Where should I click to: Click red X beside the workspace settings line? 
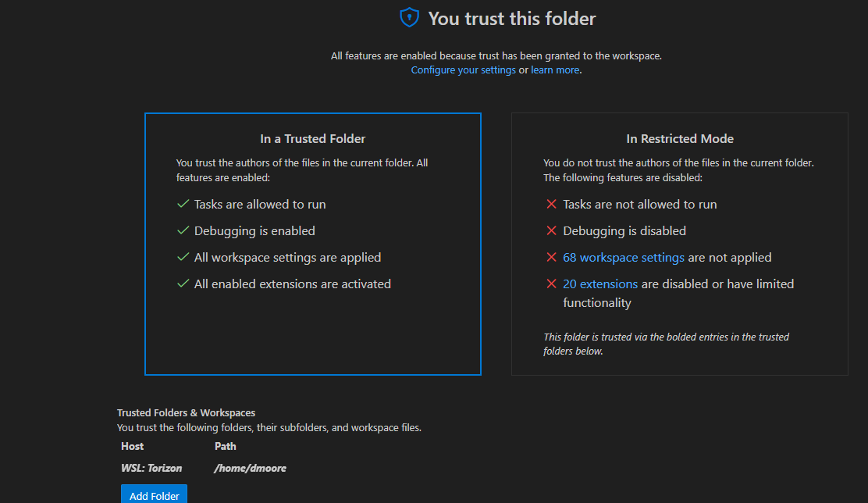(551, 258)
